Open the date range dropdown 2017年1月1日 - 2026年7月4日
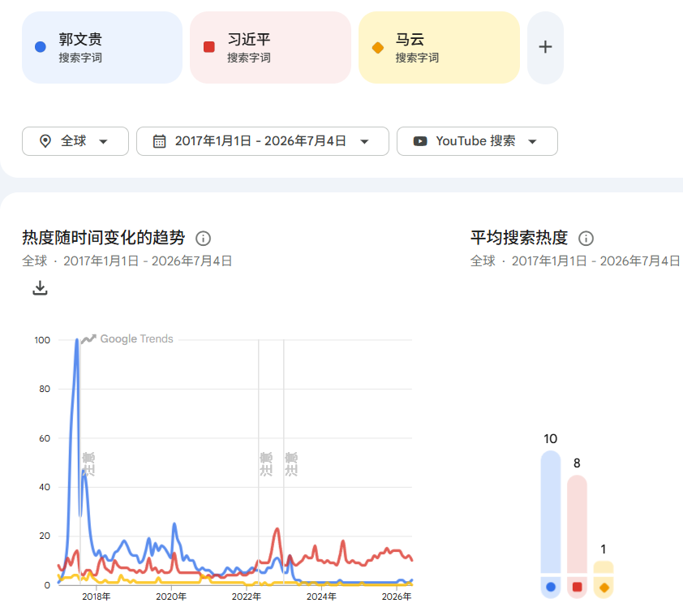 [x=263, y=141]
